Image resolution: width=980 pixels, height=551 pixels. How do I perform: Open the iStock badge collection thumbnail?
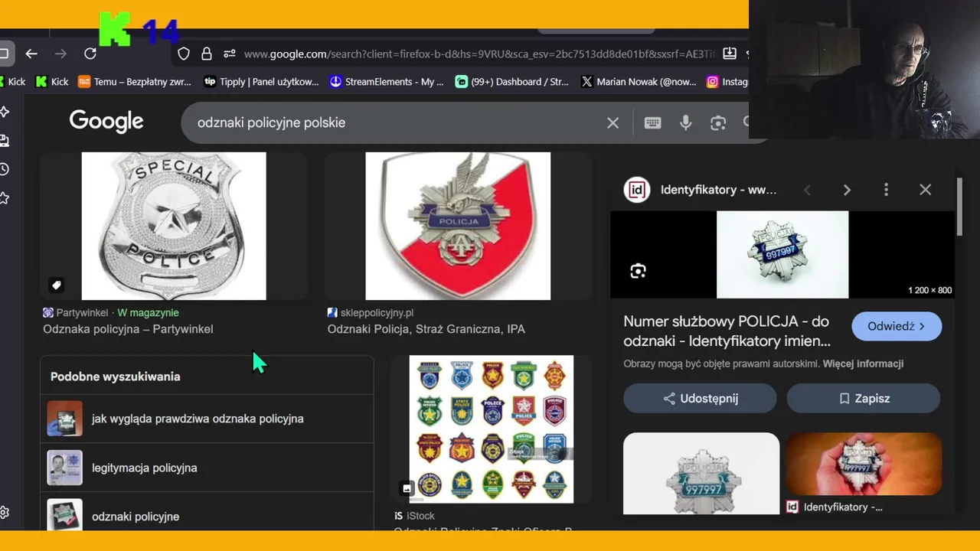[x=492, y=429]
